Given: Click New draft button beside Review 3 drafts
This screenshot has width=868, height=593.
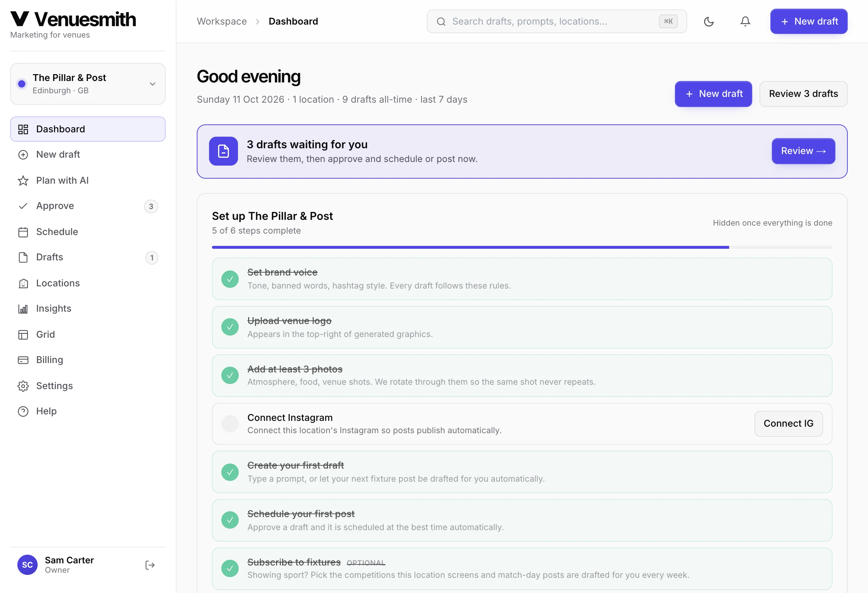Looking at the screenshot, I should click(x=713, y=94).
